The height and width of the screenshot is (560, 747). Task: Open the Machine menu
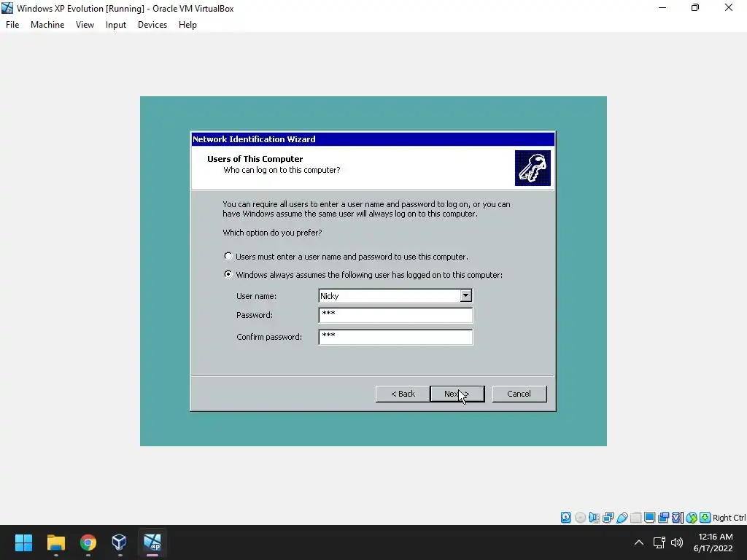click(47, 25)
